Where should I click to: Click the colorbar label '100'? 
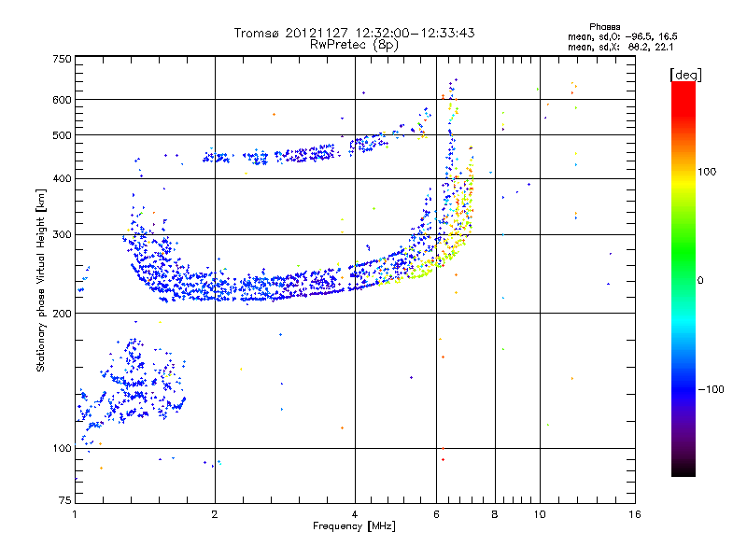(x=707, y=172)
